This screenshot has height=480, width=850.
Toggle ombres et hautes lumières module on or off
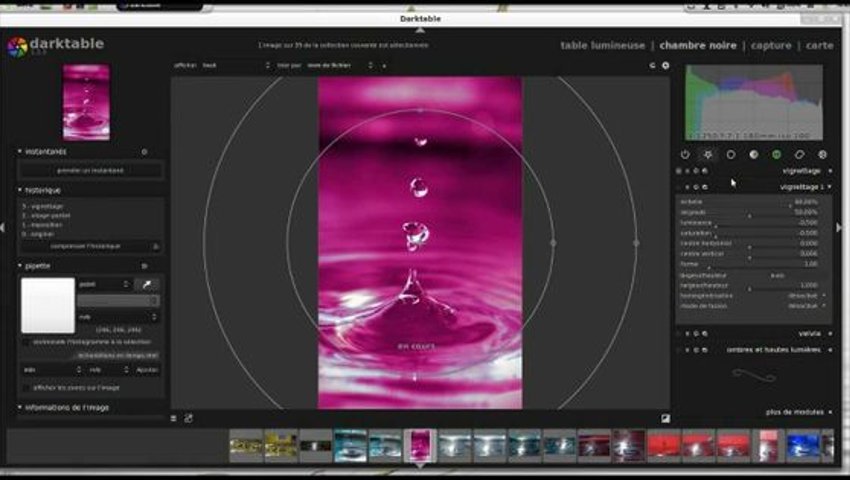point(679,350)
